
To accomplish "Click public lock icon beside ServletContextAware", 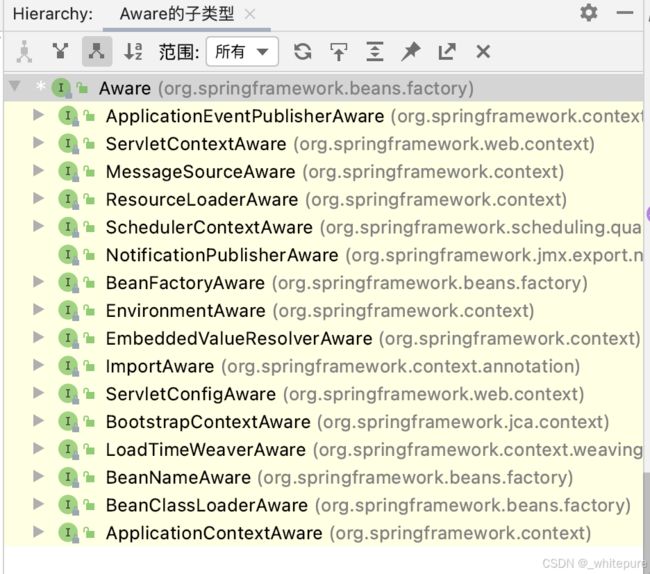I will [x=89, y=144].
